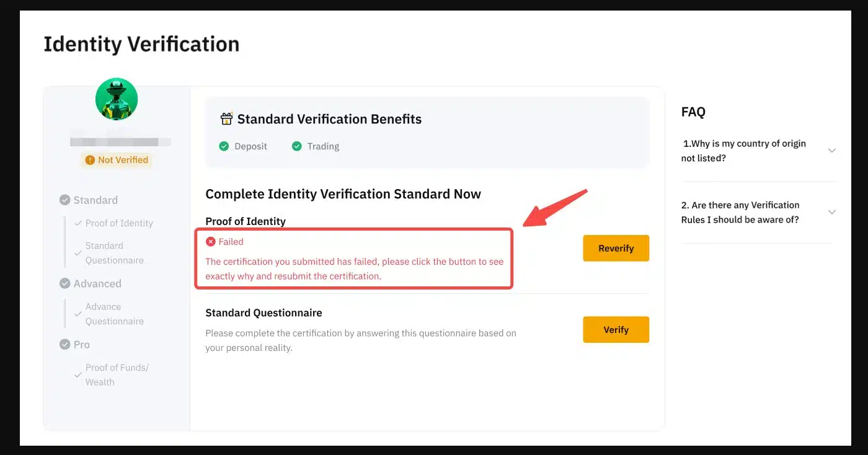Click the circle check beside Standard section
868x455 pixels.
tap(64, 200)
